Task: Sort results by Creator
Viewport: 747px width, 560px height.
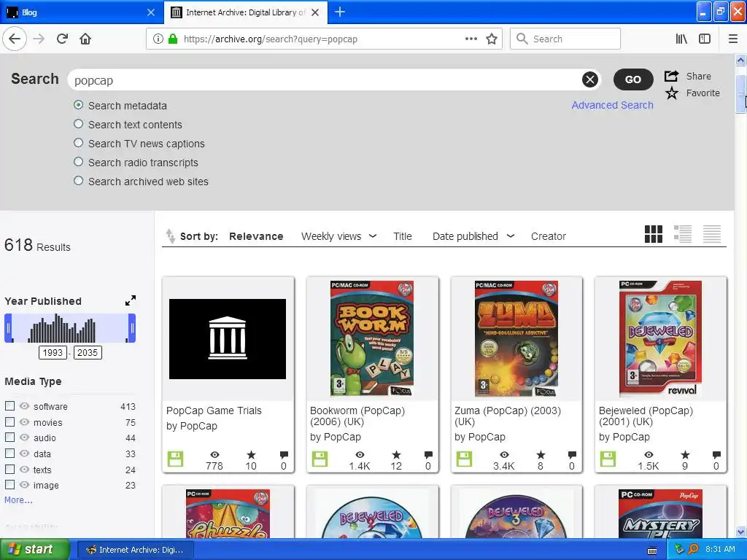Action: (549, 236)
